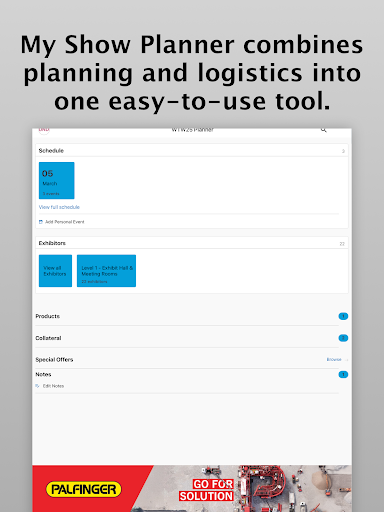Image resolution: width=384 pixels, height=512 pixels.
Task: Click the calendar icon beside Add Personal Event
Action: pyautogui.click(x=41, y=222)
